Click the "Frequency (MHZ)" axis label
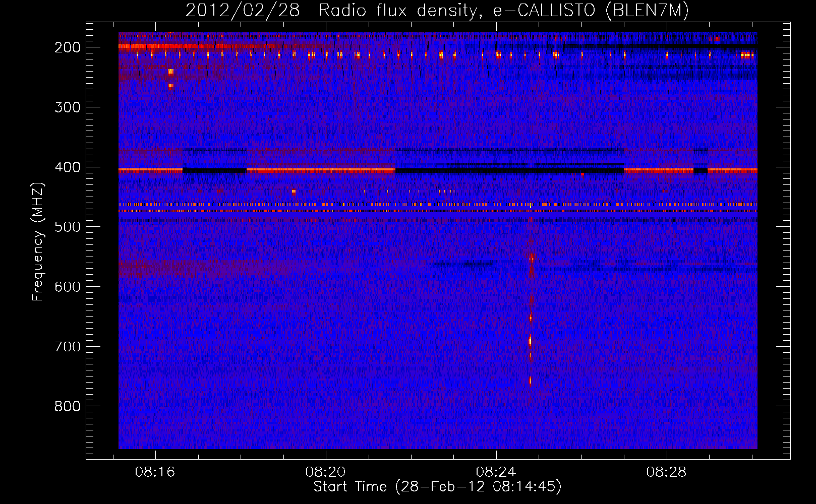Image resolution: width=816 pixels, height=504 pixels. click(x=38, y=241)
